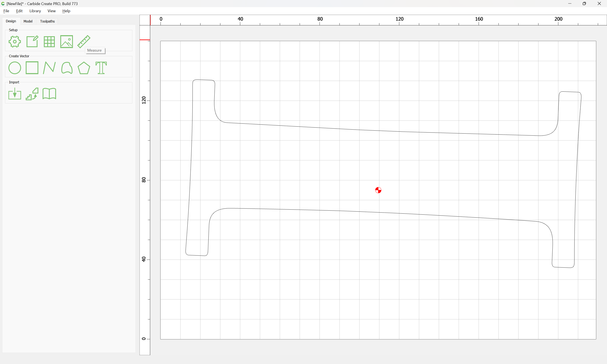607x364 pixels.
Task: Select the Text tool
Action: tap(101, 68)
